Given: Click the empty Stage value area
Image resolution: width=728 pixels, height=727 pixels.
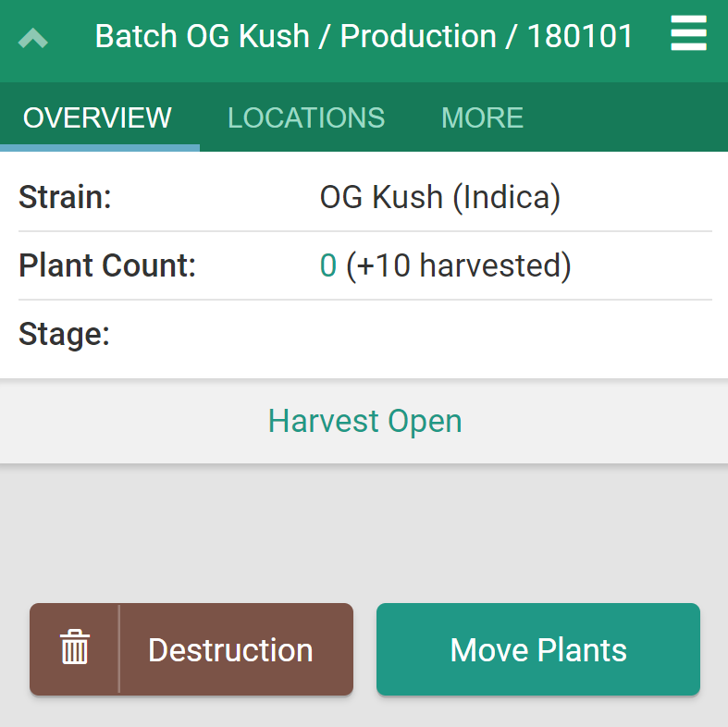Looking at the screenshot, I should [509, 334].
